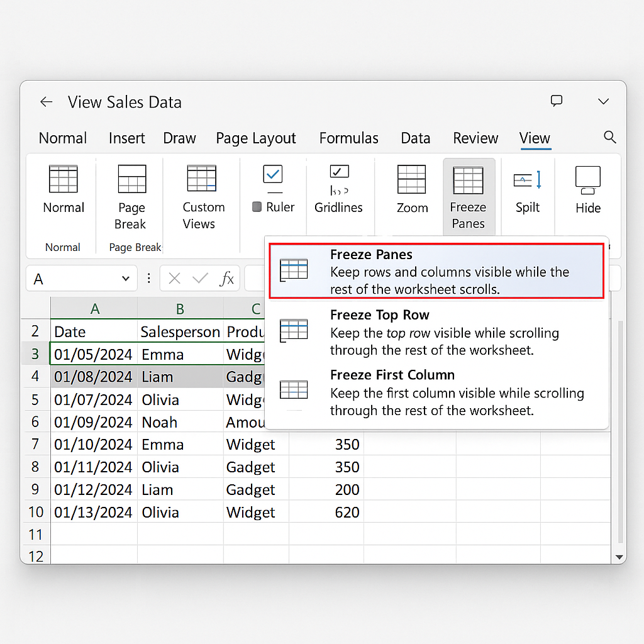
Task: Toggle the Ruler checkbox
Action: (x=272, y=174)
